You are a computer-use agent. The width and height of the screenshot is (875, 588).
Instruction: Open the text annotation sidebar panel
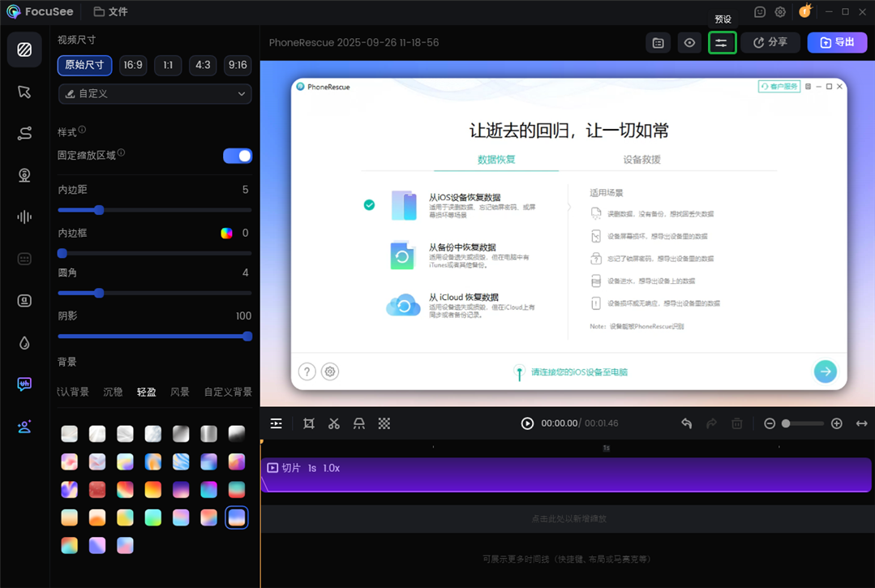[24, 301]
